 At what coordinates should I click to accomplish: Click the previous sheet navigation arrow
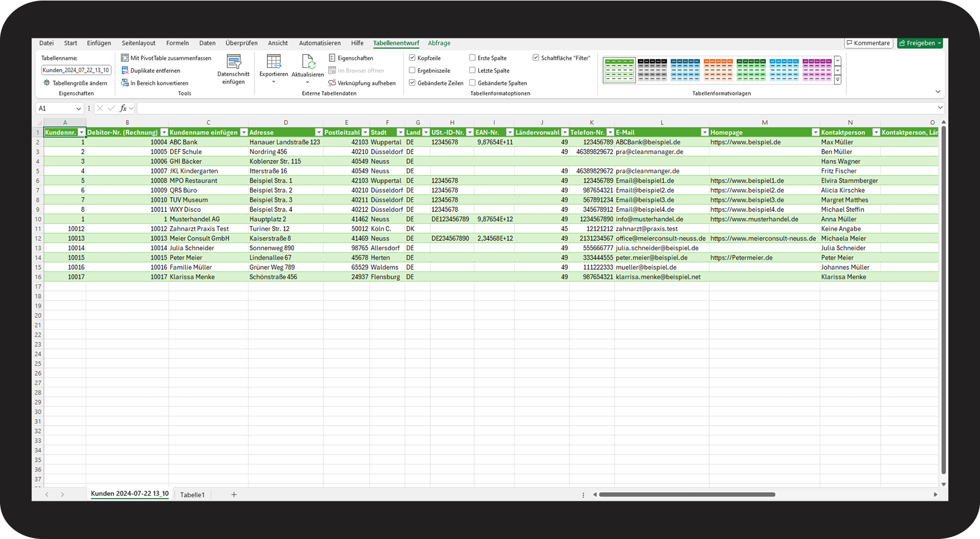pyautogui.click(x=47, y=495)
